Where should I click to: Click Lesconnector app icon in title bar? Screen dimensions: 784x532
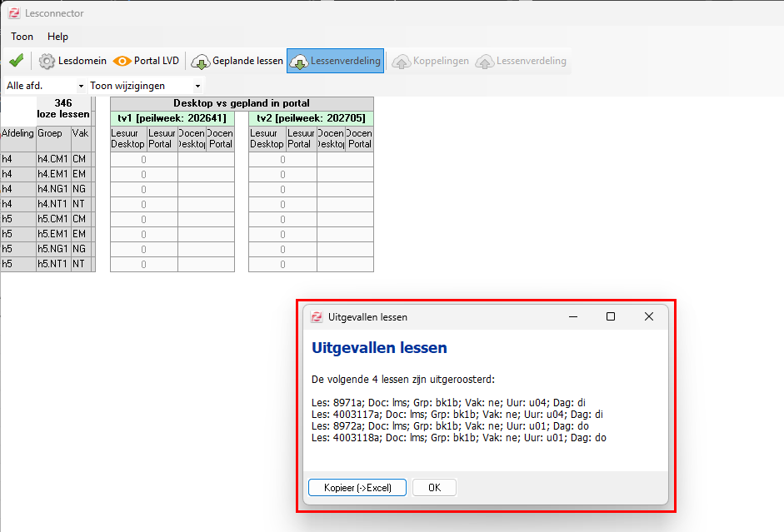14,13
